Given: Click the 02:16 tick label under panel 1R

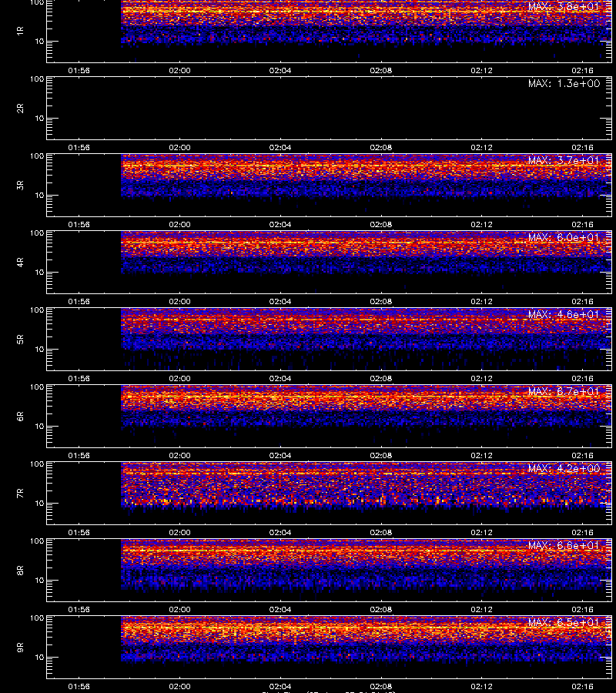Looking at the screenshot, I should coord(582,70).
